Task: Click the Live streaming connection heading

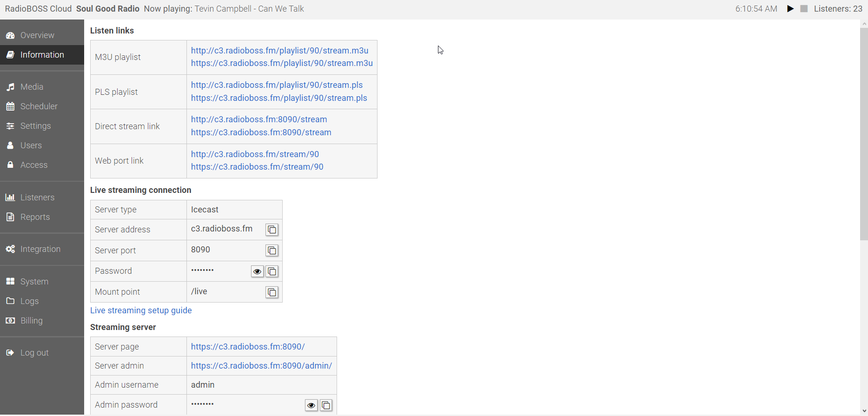Action: [141, 190]
